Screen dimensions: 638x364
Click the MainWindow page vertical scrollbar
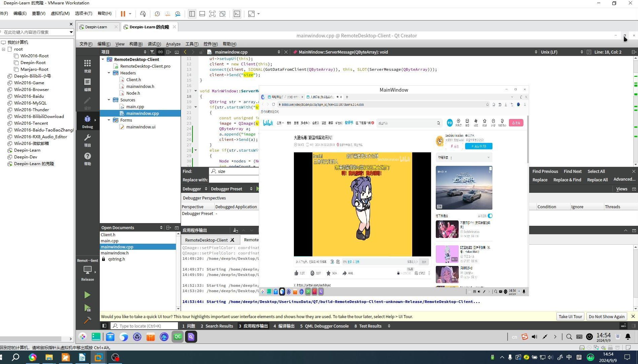point(527,140)
